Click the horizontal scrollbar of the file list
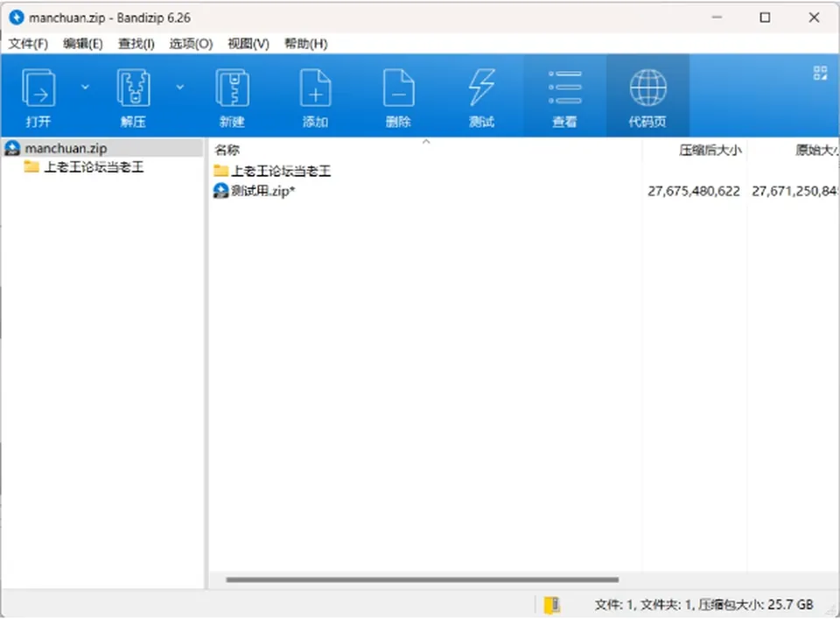The height and width of the screenshot is (619, 840). 422,580
